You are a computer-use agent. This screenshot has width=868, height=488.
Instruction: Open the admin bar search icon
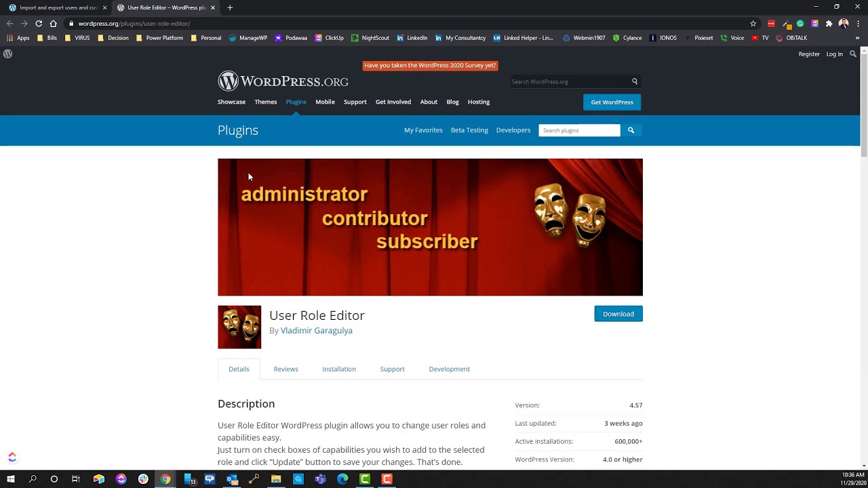[853, 54]
